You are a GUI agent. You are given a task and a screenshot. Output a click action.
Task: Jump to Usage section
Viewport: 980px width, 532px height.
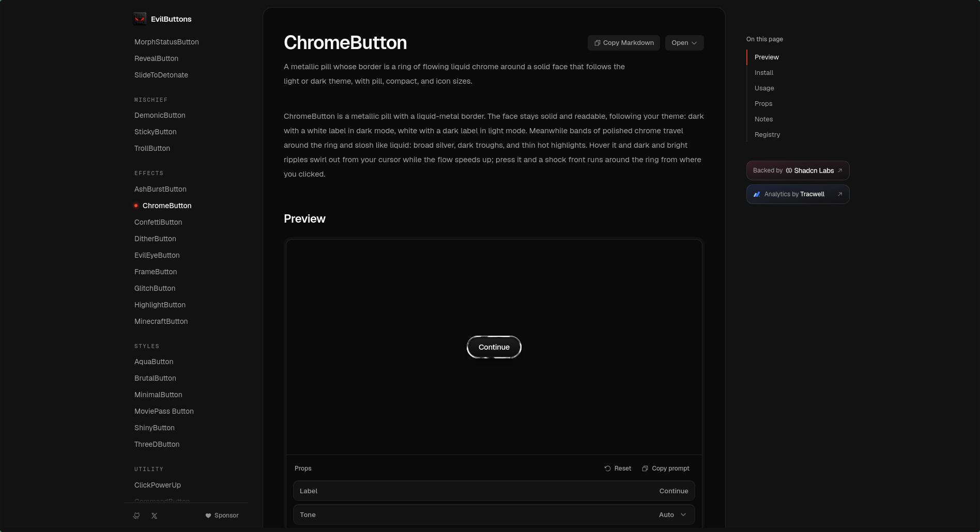point(764,88)
